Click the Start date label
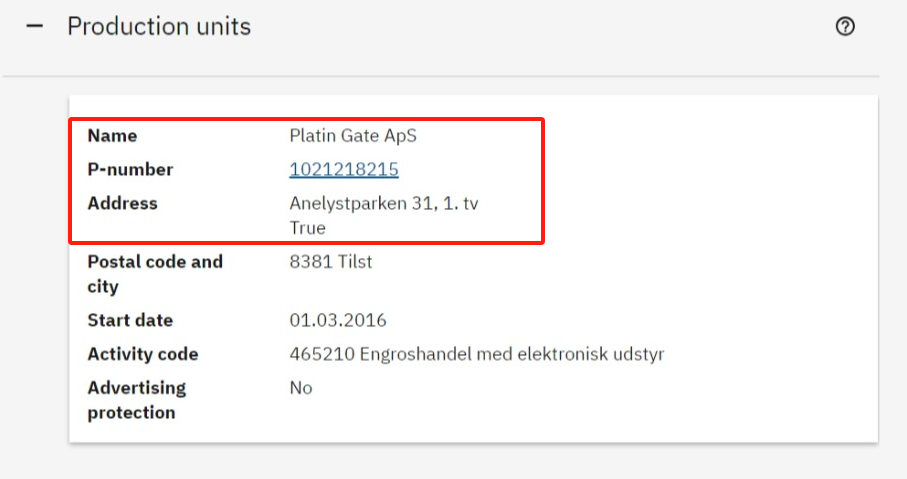907x479 pixels. click(x=130, y=321)
